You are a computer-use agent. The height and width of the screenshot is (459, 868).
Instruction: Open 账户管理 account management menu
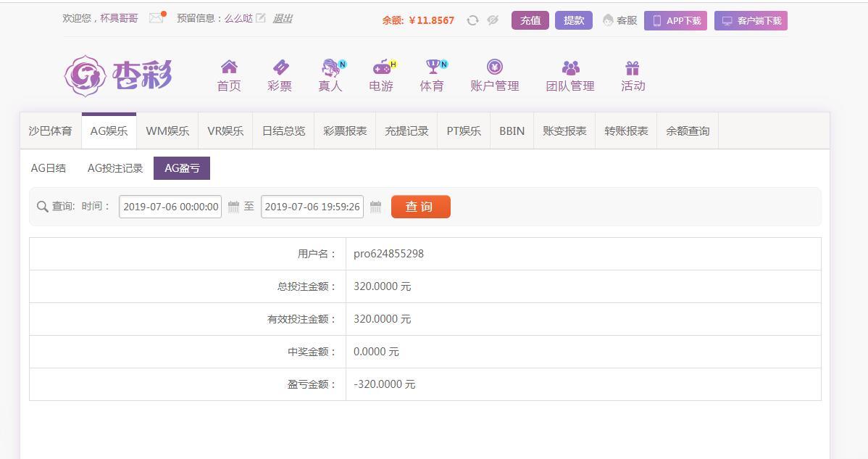(495, 76)
